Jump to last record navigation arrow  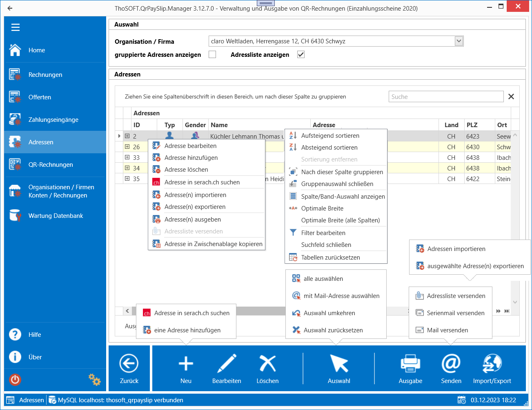pos(507,311)
